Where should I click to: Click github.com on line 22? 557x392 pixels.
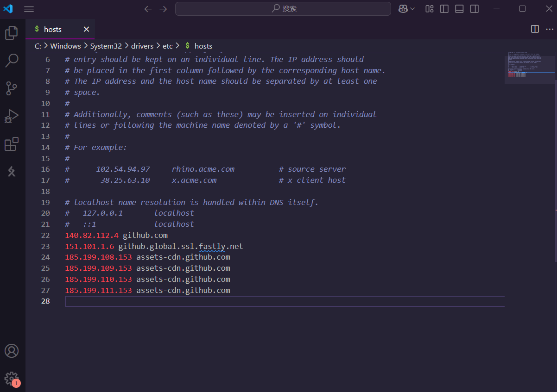145,235
